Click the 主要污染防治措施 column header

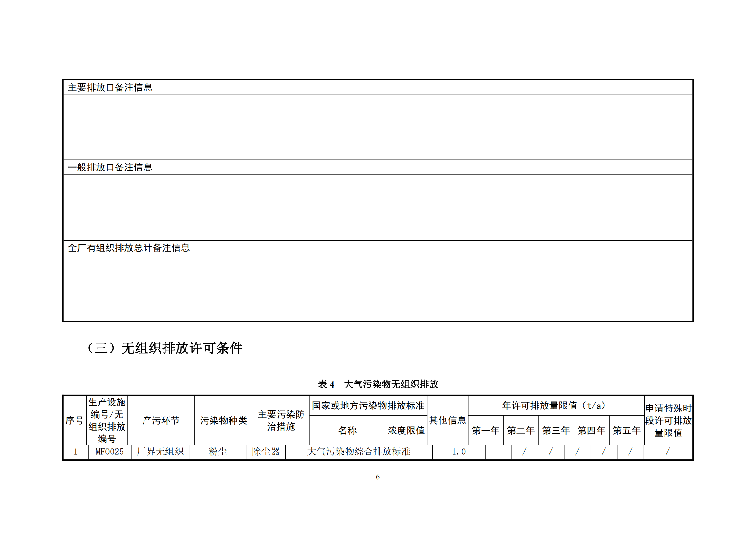coord(281,420)
